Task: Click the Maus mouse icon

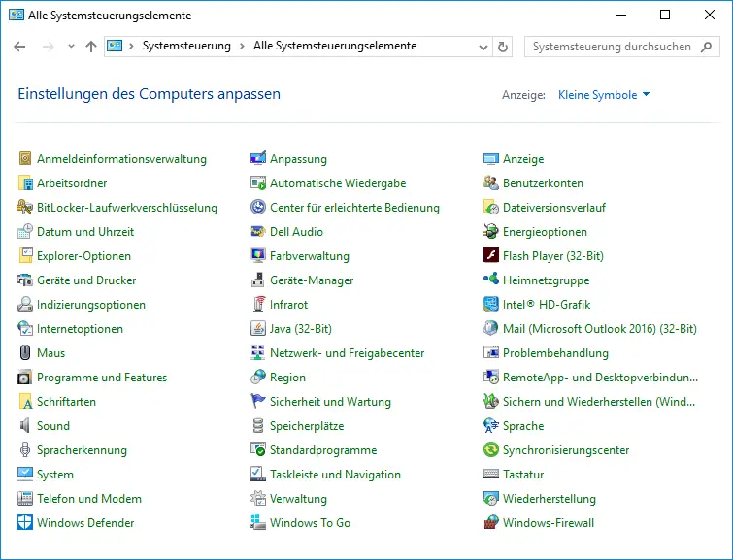Action: point(25,353)
